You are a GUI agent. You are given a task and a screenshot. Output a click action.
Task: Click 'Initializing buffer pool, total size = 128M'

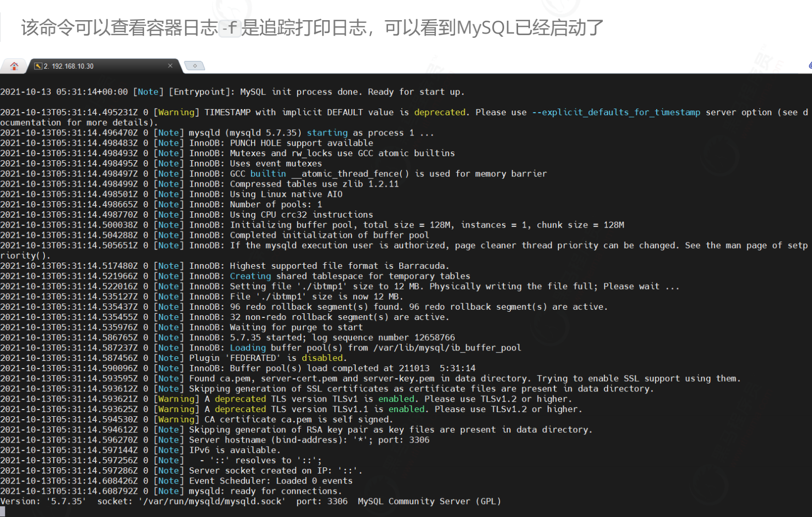(342, 225)
